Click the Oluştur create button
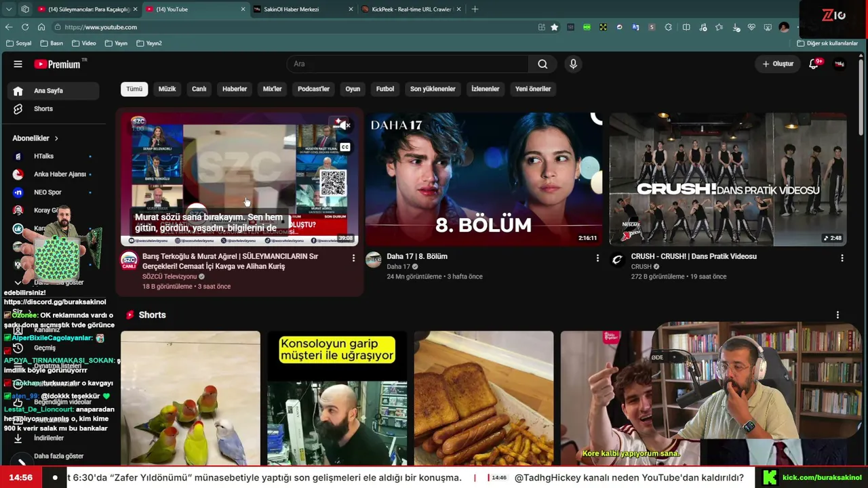The height and width of the screenshot is (488, 868). (777, 64)
